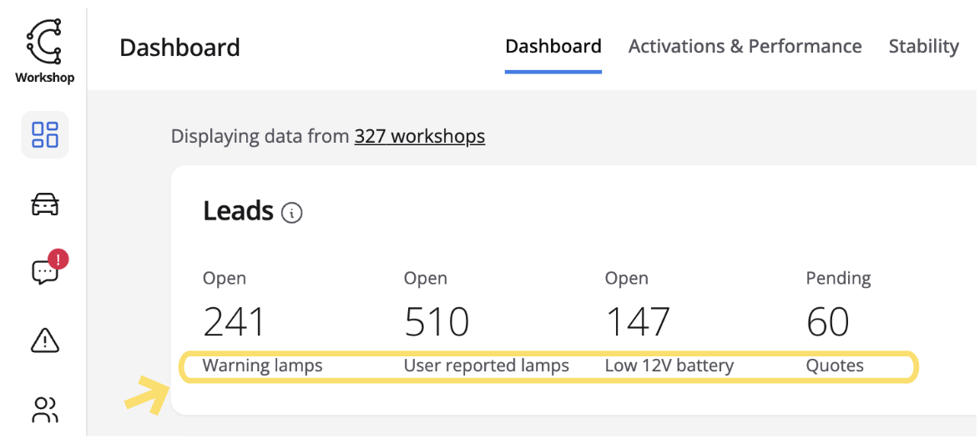Open the 327 workshops link
980x439 pixels.
[419, 136]
